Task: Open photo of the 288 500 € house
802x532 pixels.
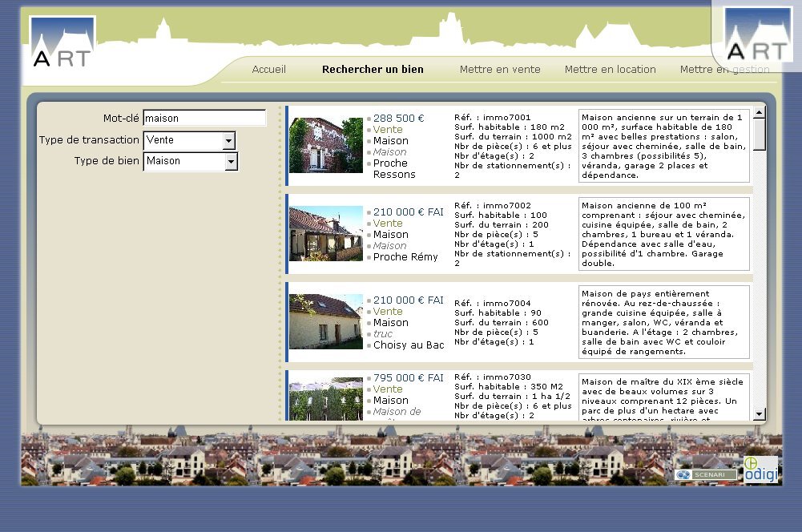Action: click(x=326, y=145)
